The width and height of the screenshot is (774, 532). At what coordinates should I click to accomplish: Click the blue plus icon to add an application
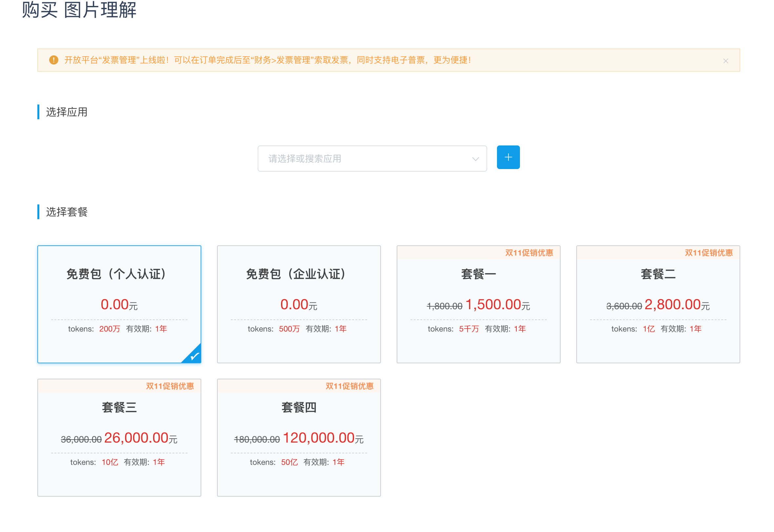(x=508, y=157)
